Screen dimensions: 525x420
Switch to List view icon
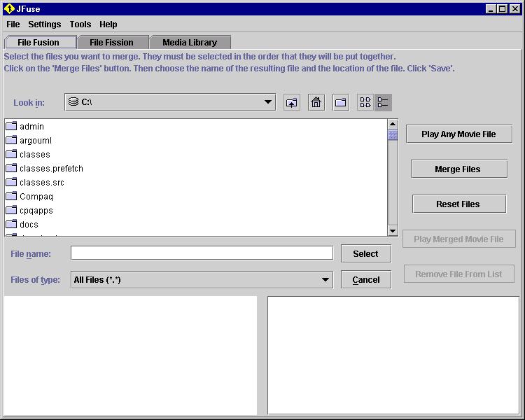tap(365, 103)
